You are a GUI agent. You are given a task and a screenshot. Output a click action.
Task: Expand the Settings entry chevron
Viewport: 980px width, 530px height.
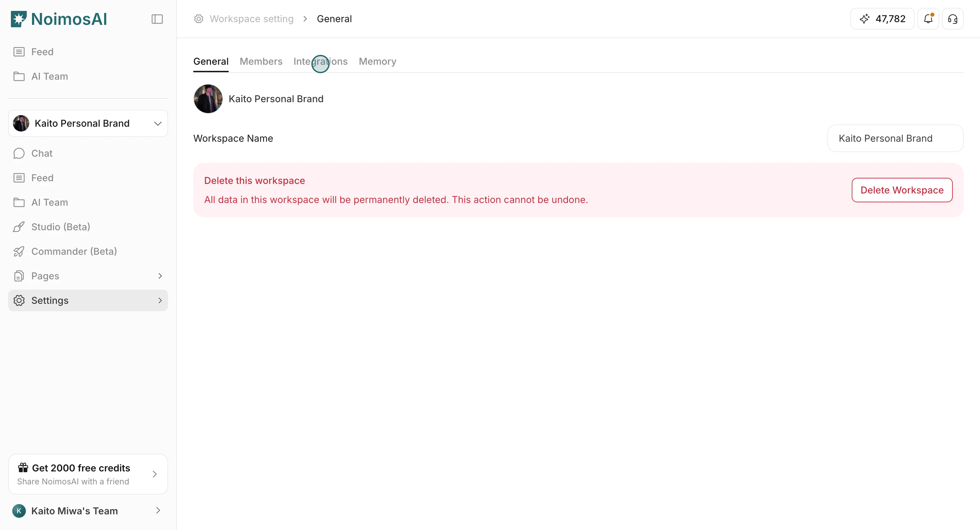(x=160, y=300)
